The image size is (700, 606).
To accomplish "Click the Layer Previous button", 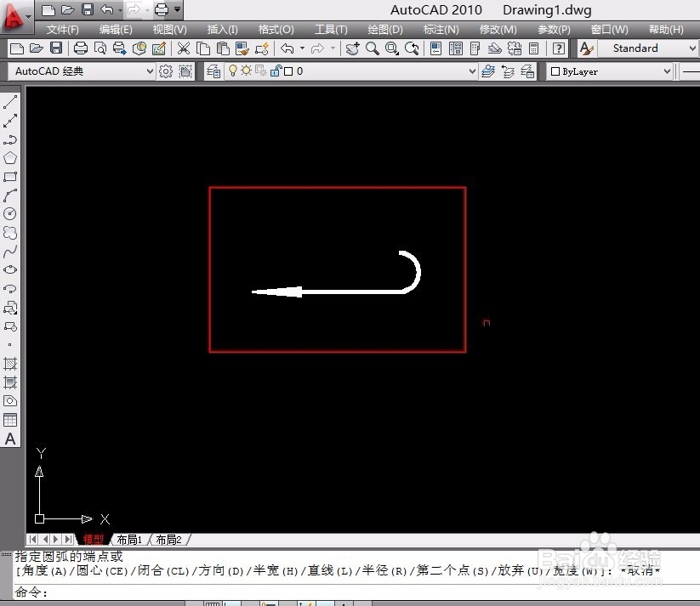I will [508, 71].
